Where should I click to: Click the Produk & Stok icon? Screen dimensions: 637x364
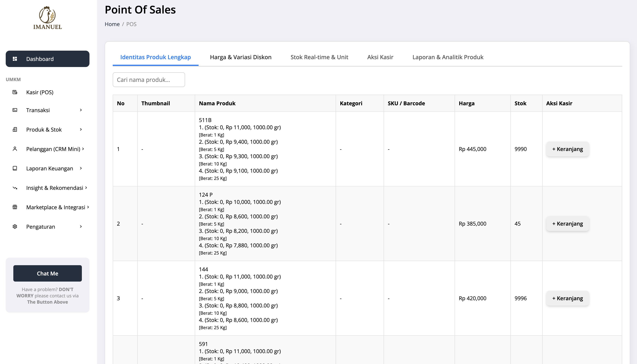point(15,129)
